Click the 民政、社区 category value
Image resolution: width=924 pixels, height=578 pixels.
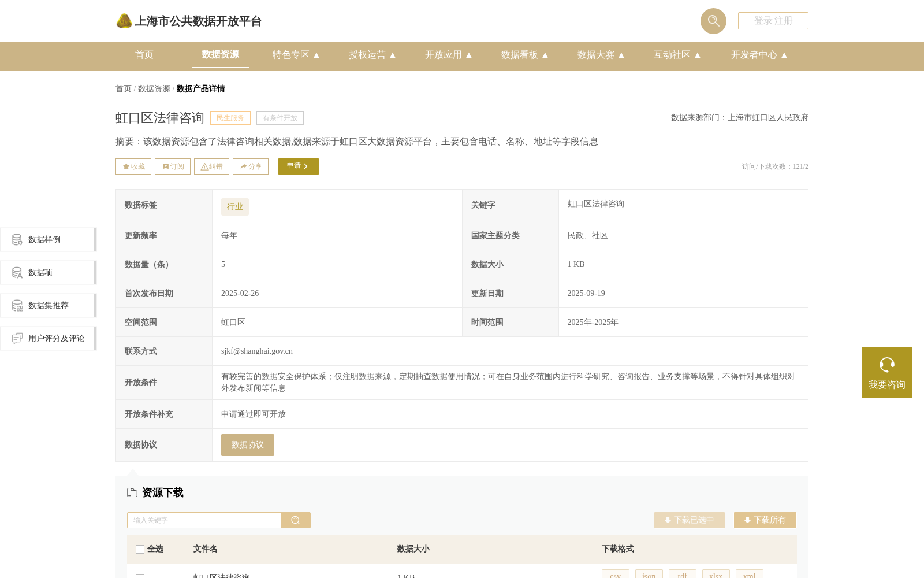pyautogui.click(x=587, y=236)
